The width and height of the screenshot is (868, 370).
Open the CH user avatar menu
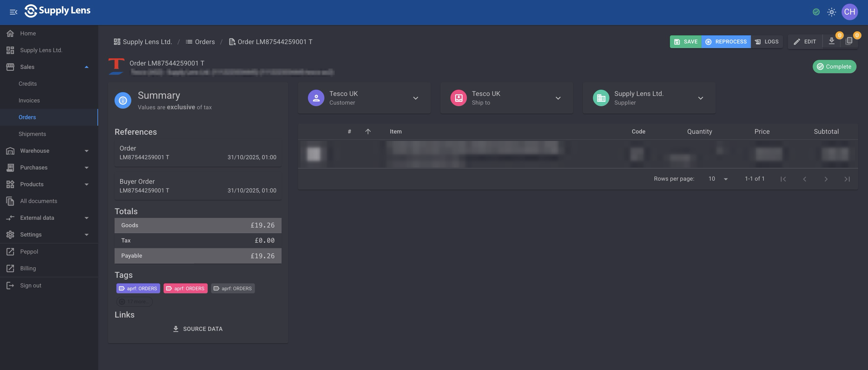(x=849, y=12)
